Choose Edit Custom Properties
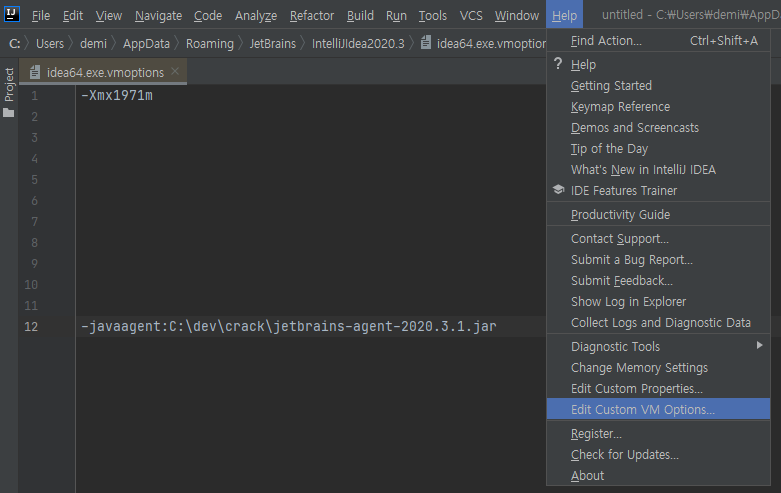Image resolution: width=781 pixels, height=493 pixels. (x=658, y=388)
